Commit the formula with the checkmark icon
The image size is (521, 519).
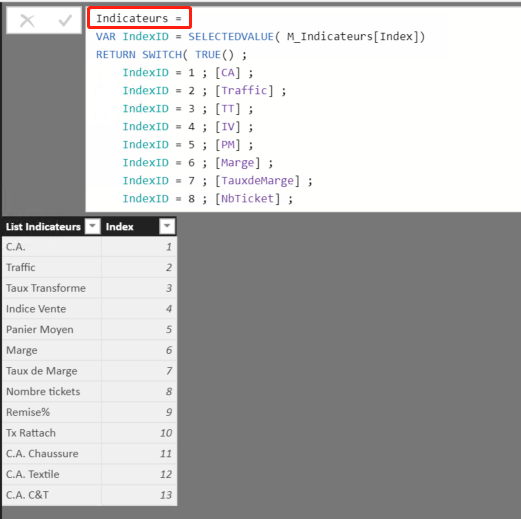click(x=65, y=21)
